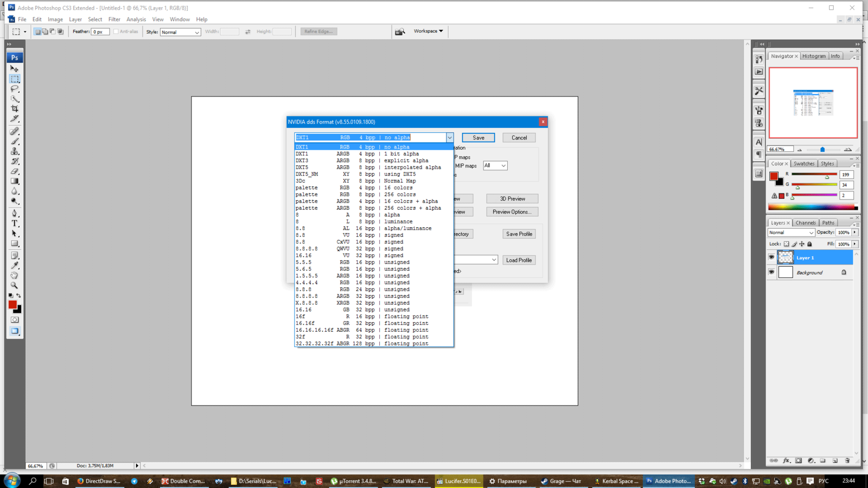Add layer mask icon in Layers panel
Image resolution: width=868 pixels, height=488 pixels.
click(799, 460)
